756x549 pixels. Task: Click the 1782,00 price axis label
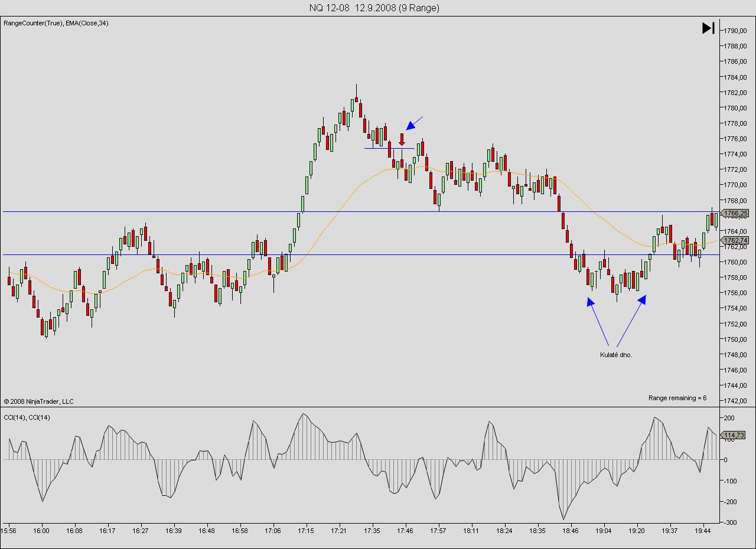(x=736, y=93)
